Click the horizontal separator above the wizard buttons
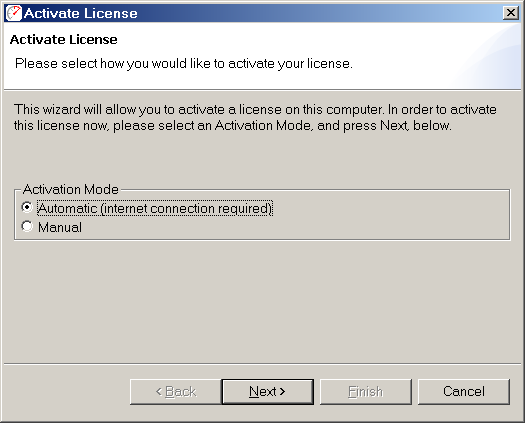 (262, 363)
